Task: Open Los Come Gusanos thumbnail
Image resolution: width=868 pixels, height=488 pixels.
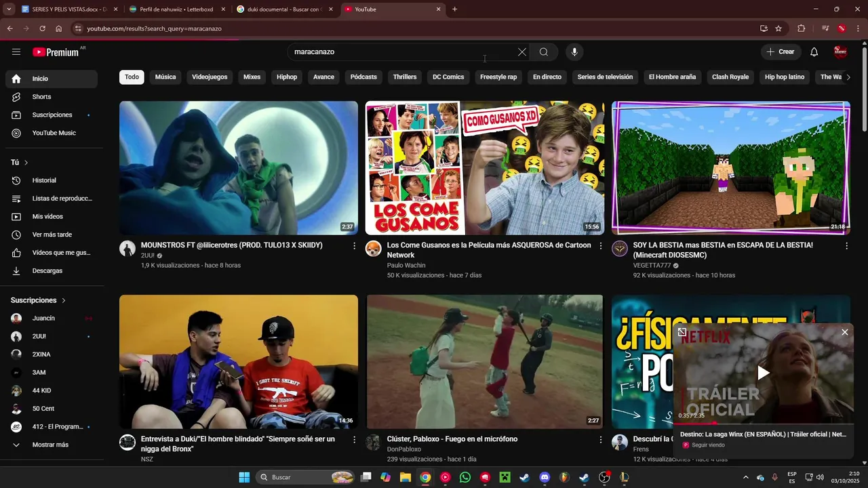Action: click(x=485, y=168)
